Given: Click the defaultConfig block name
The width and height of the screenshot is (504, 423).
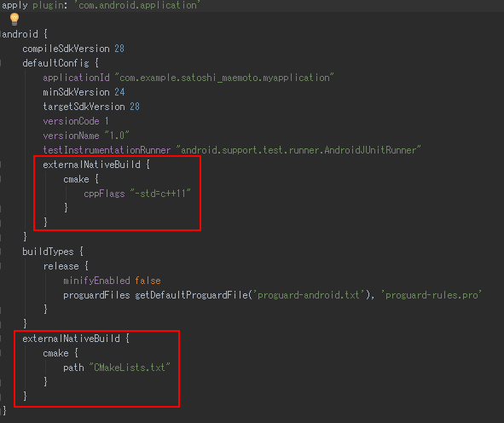Looking at the screenshot, I should tap(55, 63).
